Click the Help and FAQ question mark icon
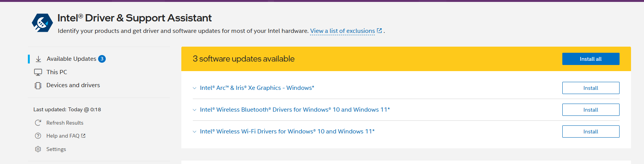 tap(38, 136)
